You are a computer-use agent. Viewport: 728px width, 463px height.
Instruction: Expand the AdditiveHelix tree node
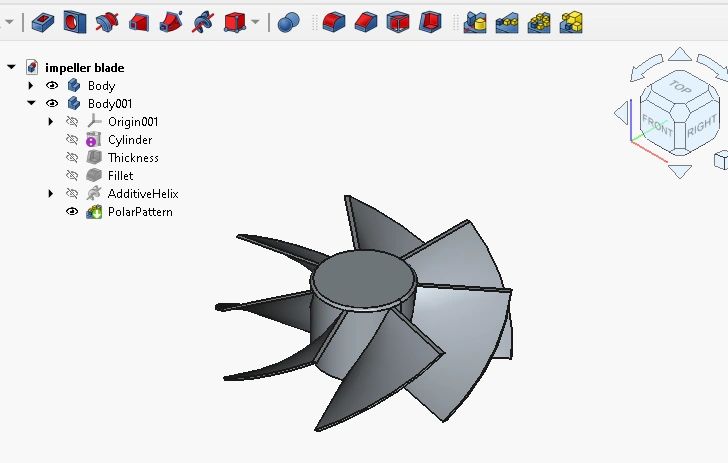pos(51,194)
